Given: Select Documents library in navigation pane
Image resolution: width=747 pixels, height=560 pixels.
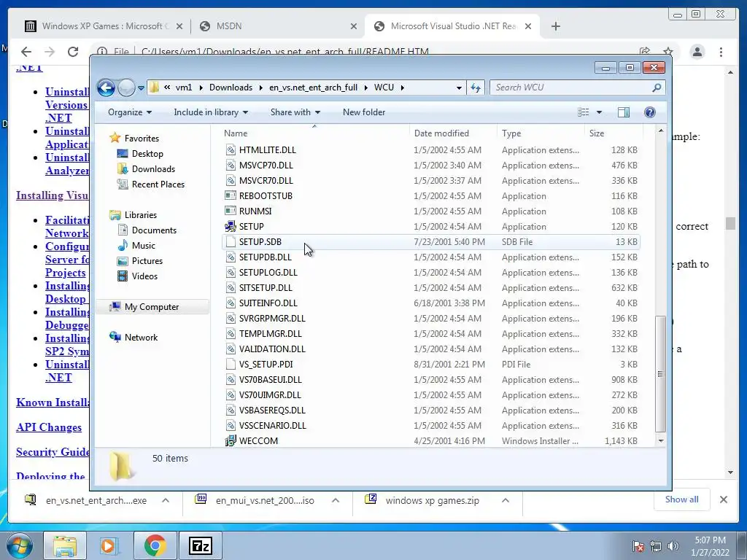Looking at the screenshot, I should 154,230.
